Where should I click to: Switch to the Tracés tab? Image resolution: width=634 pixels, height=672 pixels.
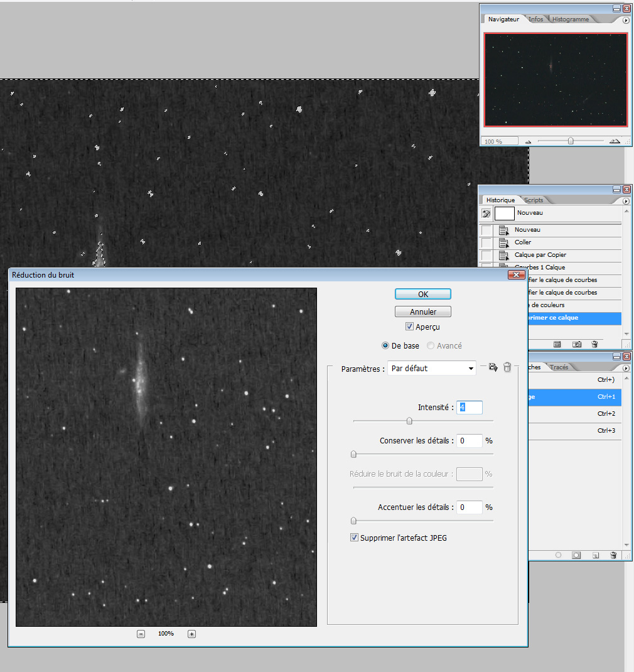coord(559,367)
